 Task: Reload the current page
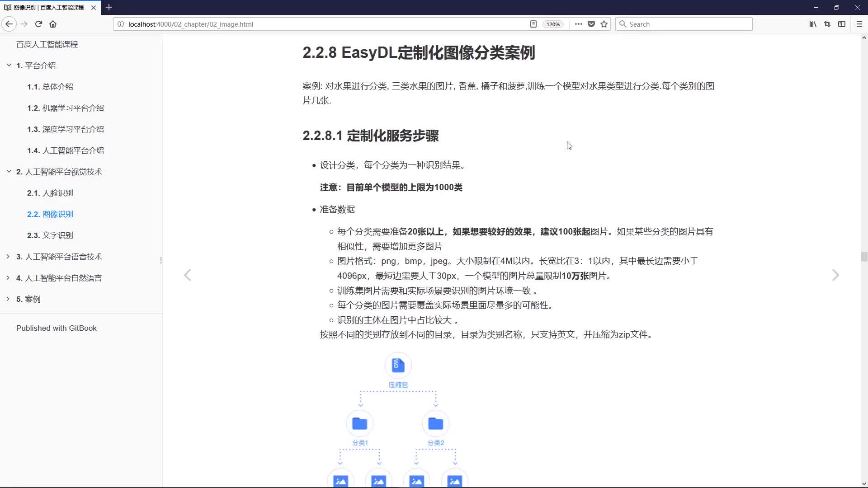38,24
